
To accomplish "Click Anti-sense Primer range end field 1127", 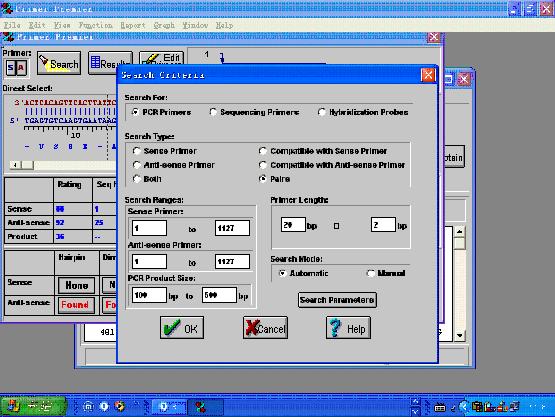I will 232,262.
